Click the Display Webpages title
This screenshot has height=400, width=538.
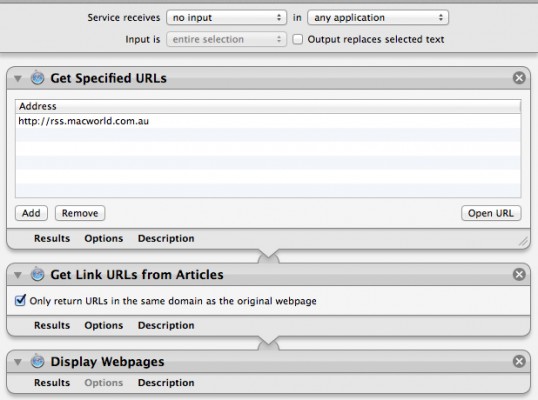pos(107,362)
